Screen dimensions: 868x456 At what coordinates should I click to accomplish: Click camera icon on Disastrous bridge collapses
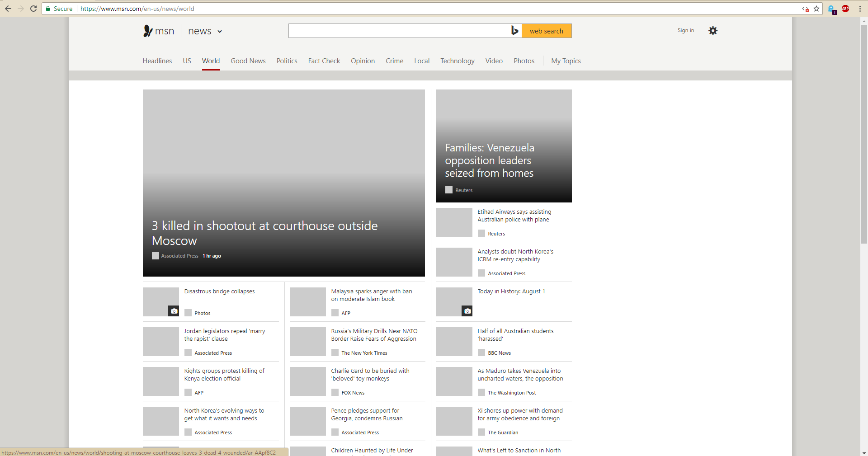coord(174,311)
